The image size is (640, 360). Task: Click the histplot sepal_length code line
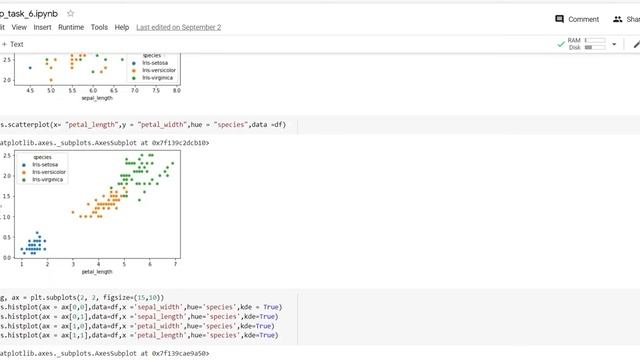click(x=139, y=316)
